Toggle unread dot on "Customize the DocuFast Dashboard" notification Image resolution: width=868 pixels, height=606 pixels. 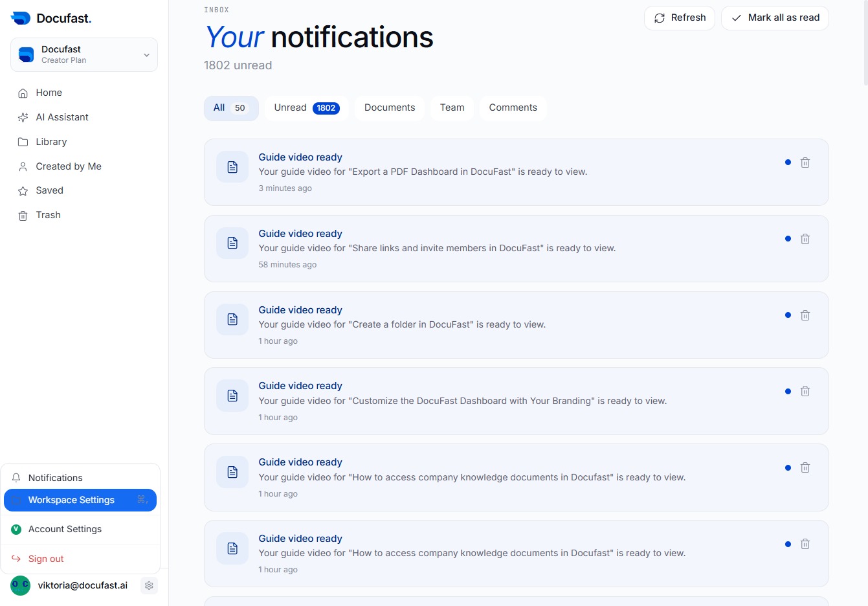point(788,391)
